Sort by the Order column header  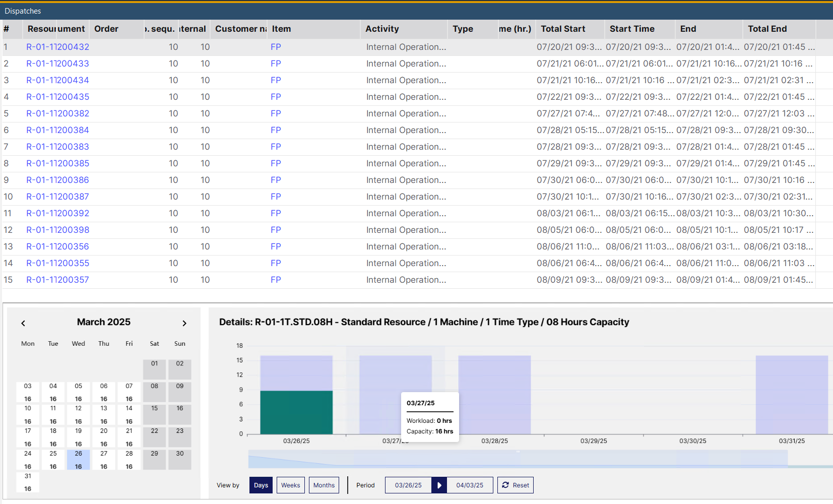106,29
